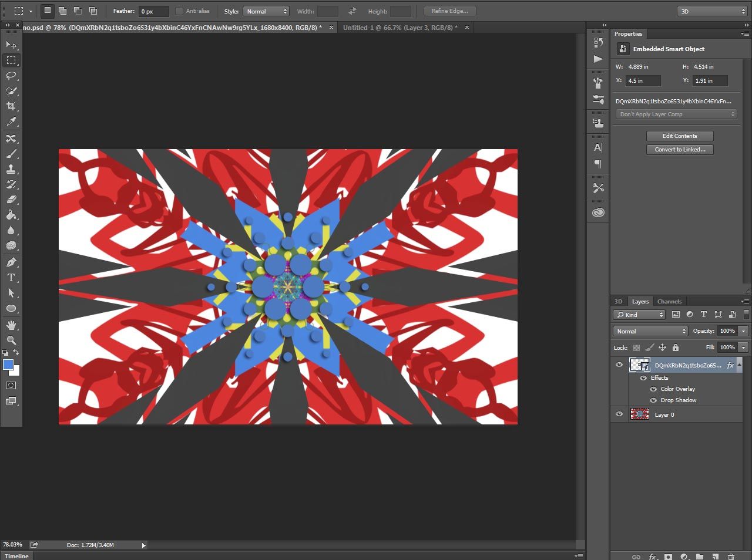The height and width of the screenshot is (560, 752).
Task: Select the Pen tool
Action: tap(11, 262)
